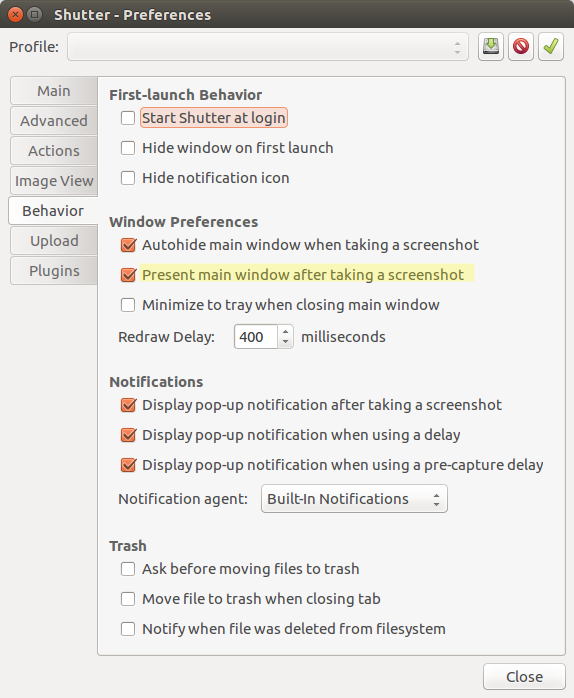Switch to the Main tab
574x698 pixels.
click(x=54, y=91)
